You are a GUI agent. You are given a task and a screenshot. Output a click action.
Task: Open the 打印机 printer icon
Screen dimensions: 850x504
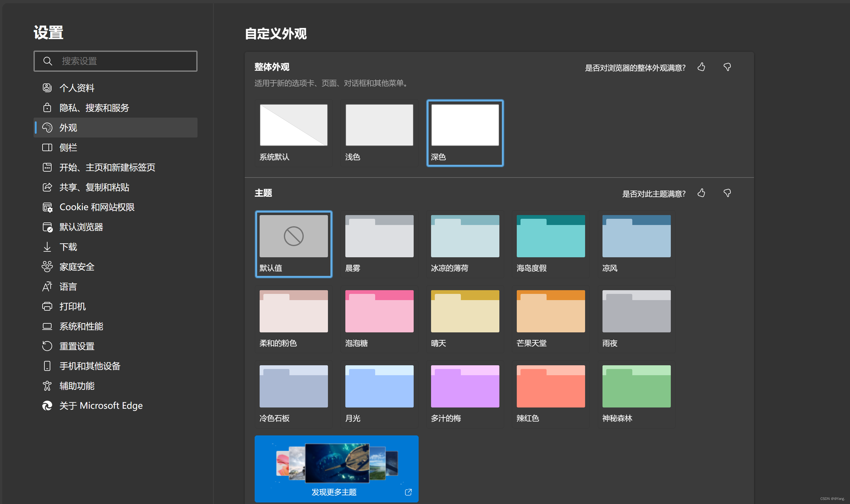coord(47,306)
